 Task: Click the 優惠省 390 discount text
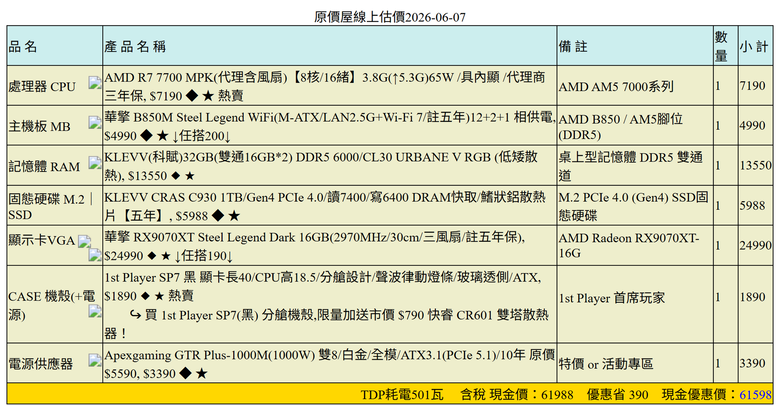click(617, 395)
